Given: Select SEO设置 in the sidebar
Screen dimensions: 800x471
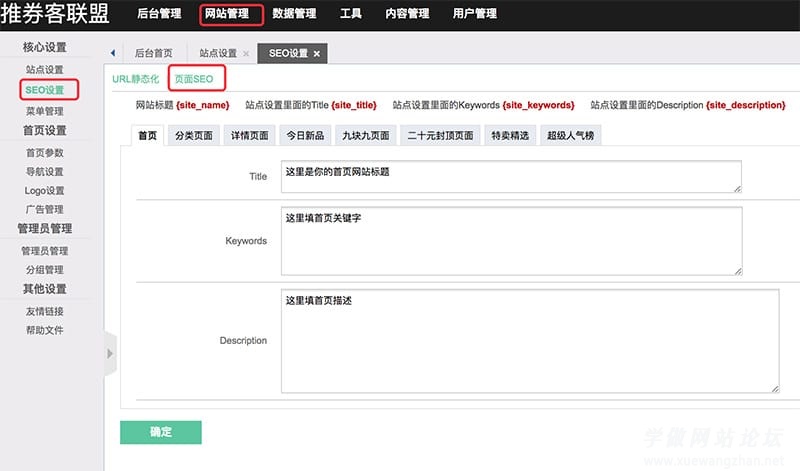Looking at the screenshot, I should point(44,90).
